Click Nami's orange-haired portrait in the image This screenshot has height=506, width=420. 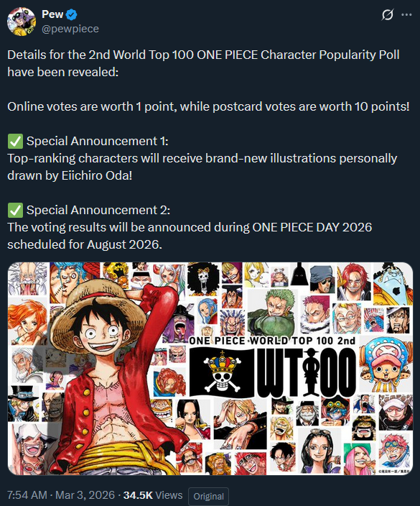(x=27, y=322)
